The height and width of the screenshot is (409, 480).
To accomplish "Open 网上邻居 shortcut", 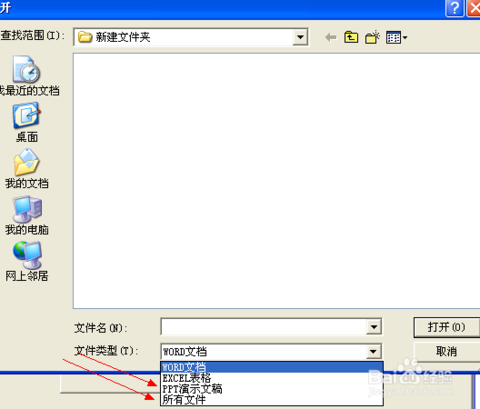I will pos(27,262).
